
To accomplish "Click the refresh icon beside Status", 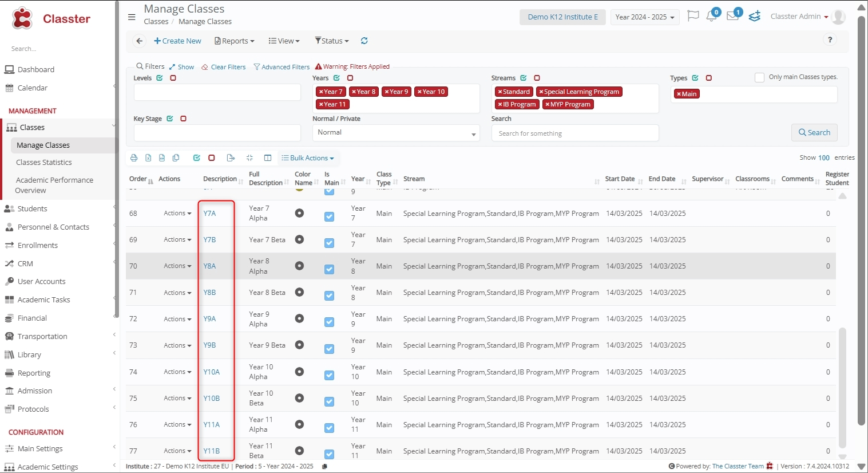I will [364, 41].
